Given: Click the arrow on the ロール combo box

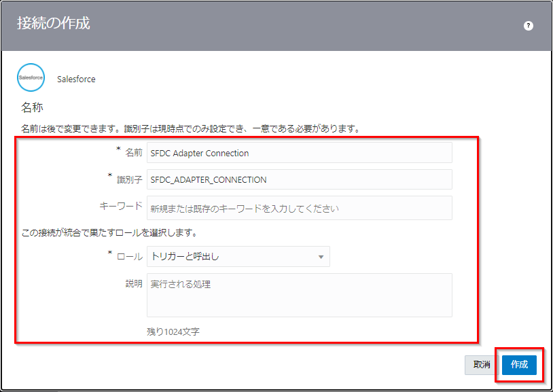Looking at the screenshot, I should (x=321, y=257).
